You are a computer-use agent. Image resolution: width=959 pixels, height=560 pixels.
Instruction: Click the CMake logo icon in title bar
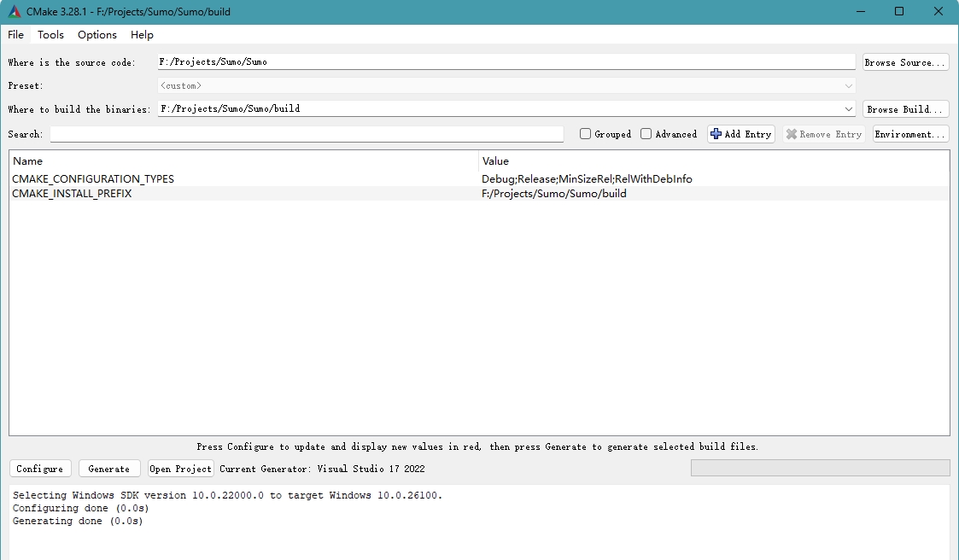(x=14, y=12)
